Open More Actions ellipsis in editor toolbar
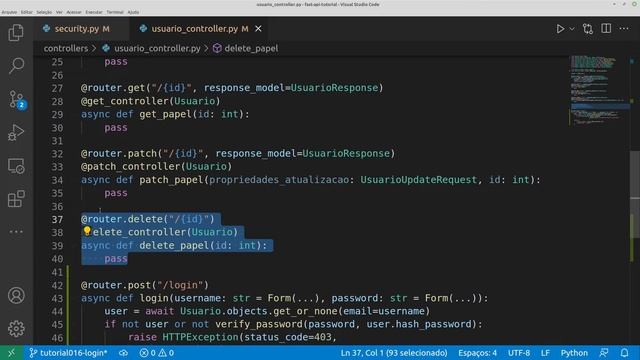The height and width of the screenshot is (360, 640). [x=624, y=29]
